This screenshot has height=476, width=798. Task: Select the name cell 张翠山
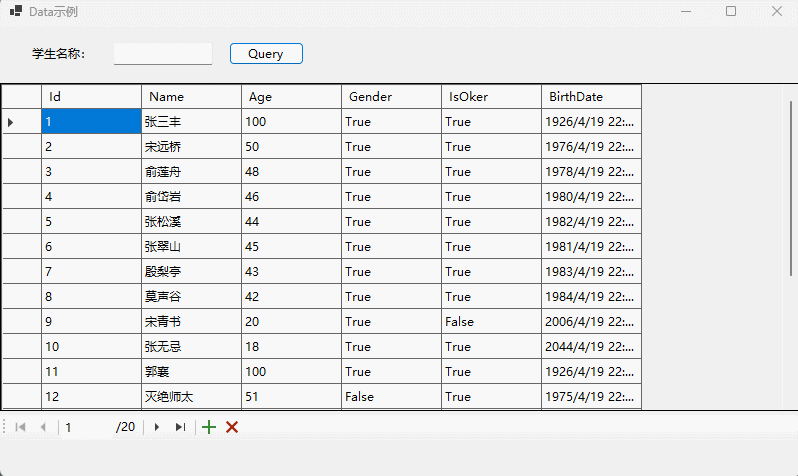pos(191,246)
